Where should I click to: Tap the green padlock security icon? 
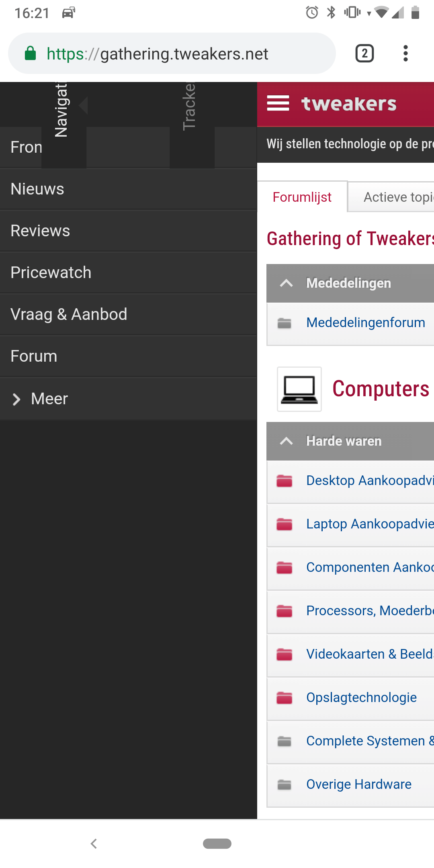(31, 53)
